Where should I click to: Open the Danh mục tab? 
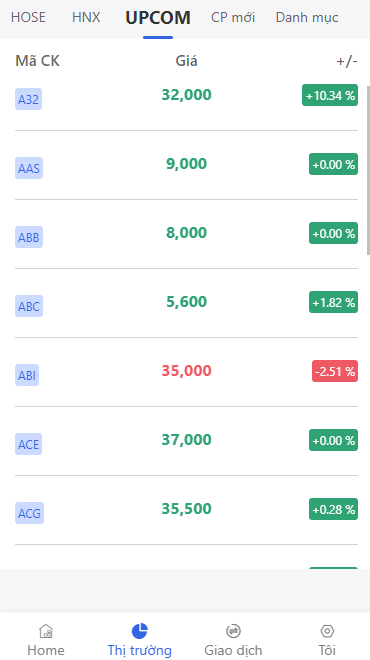[x=307, y=17]
